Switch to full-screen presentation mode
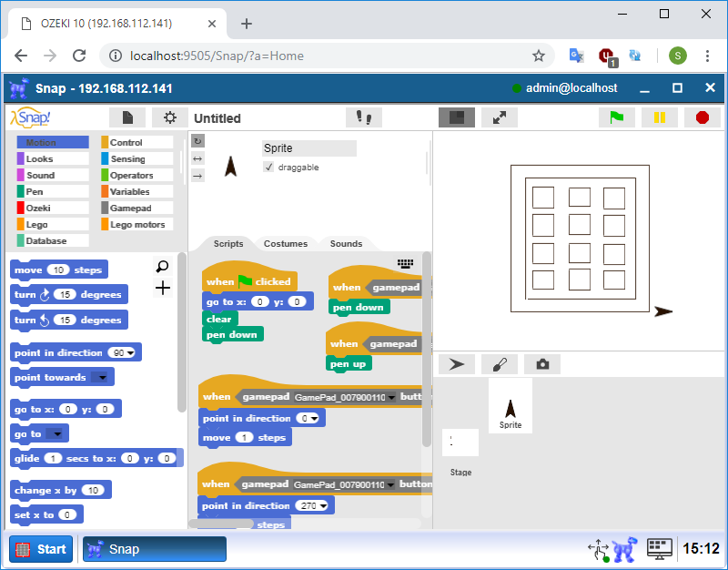This screenshot has height=570, width=728. click(500, 117)
